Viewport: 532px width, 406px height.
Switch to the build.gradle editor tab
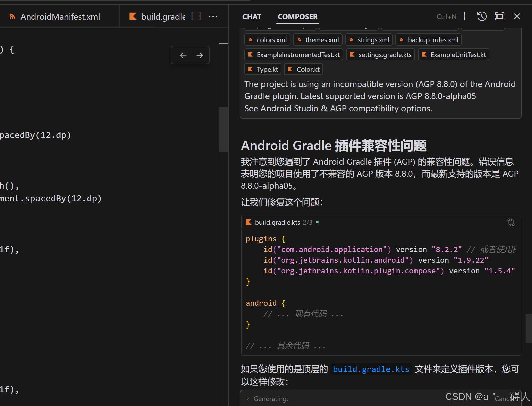click(157, 17)
